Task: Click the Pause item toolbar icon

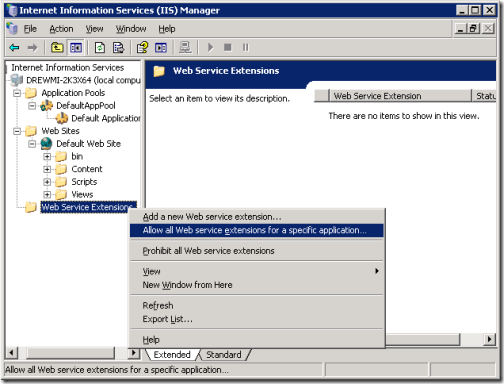Action: click(x=246, y=48)
